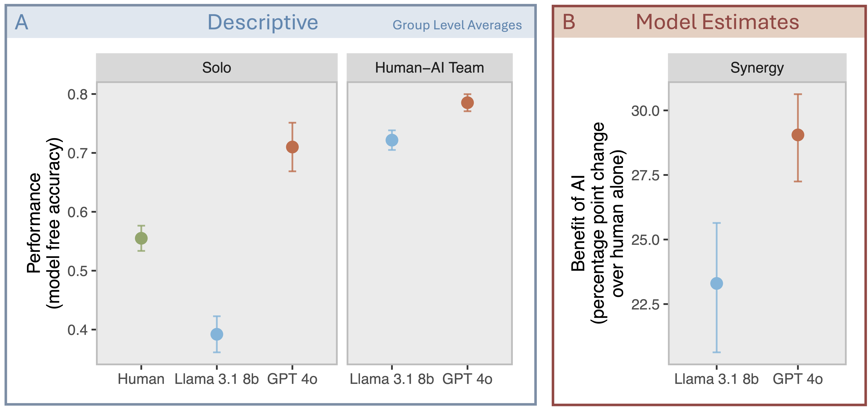Click the panel letter B label
Viewport: 868px width, 407px height.
pyautogui.click(x=569, y=22)
